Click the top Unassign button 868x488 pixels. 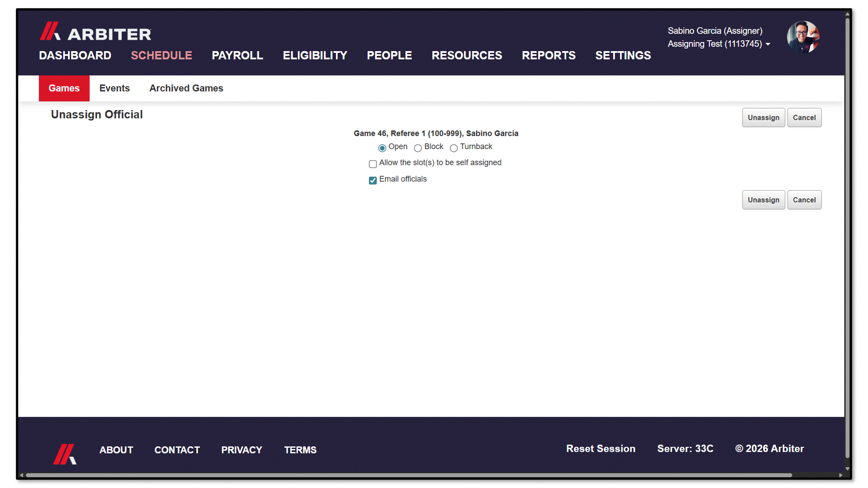point(763,117)
